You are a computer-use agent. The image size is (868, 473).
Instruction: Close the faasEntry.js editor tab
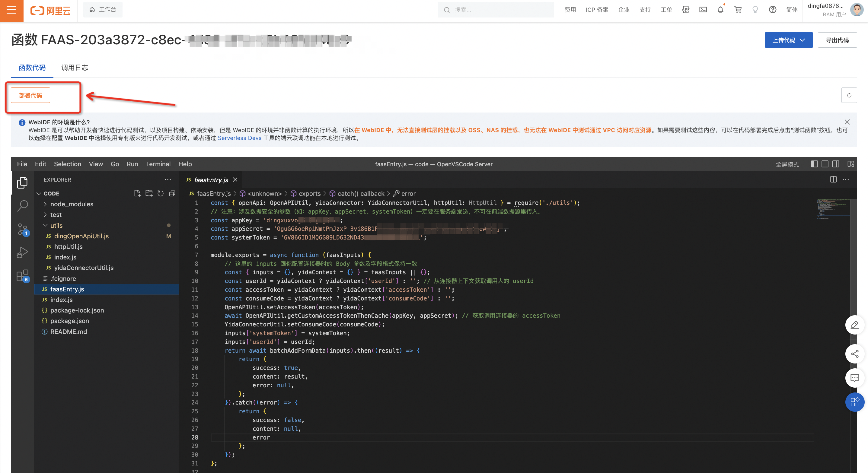[x=235, y=179]
